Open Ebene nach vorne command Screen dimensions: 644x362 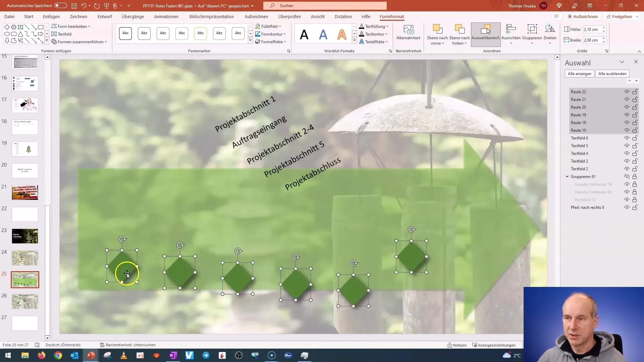point(437,35)
